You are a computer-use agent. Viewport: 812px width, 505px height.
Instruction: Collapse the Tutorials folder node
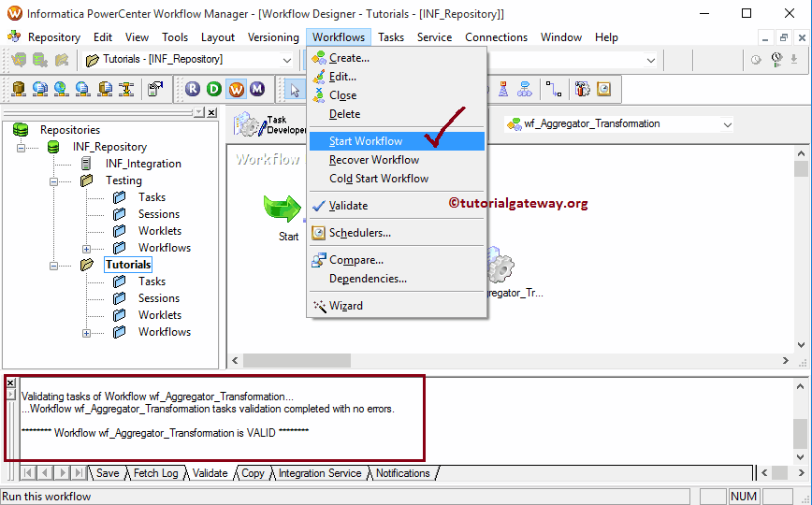pyautogui.click(x=53, y=266)
